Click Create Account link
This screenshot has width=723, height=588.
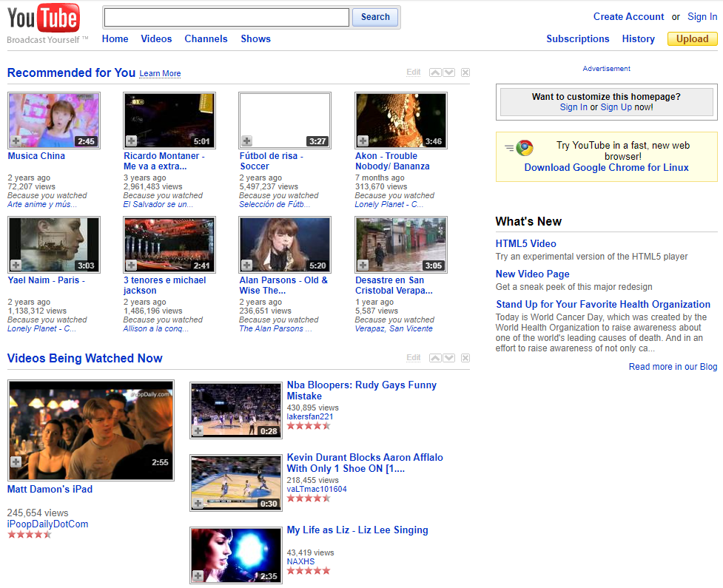coord(628,16)
